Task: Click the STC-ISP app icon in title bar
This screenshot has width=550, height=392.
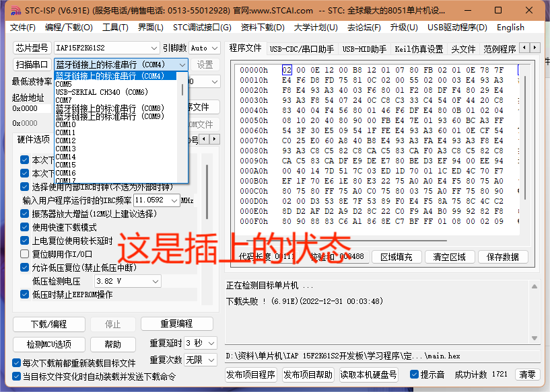Action: tap(15, 11)
